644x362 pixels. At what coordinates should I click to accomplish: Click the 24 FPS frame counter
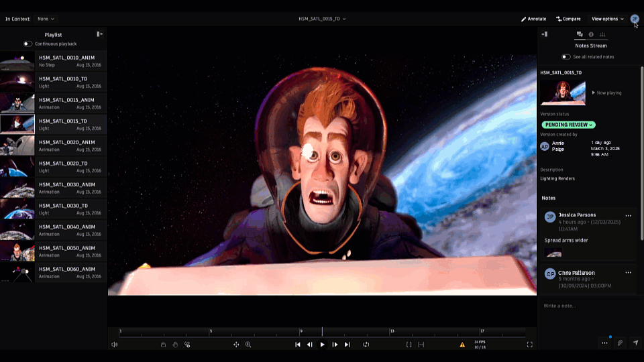[x=480, y=345]
